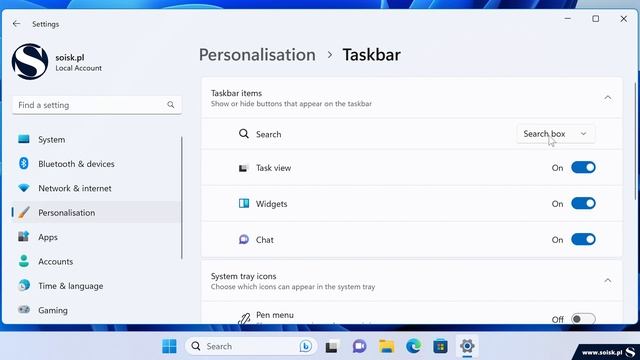Click the Personalisation breadcrumb link

(x=257, y=55)
